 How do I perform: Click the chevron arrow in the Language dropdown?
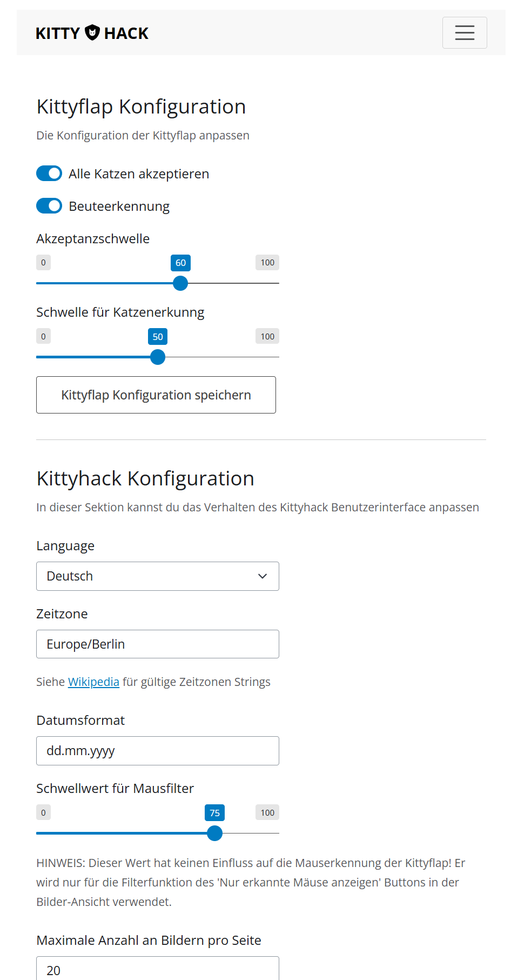[x=263, y=576]
